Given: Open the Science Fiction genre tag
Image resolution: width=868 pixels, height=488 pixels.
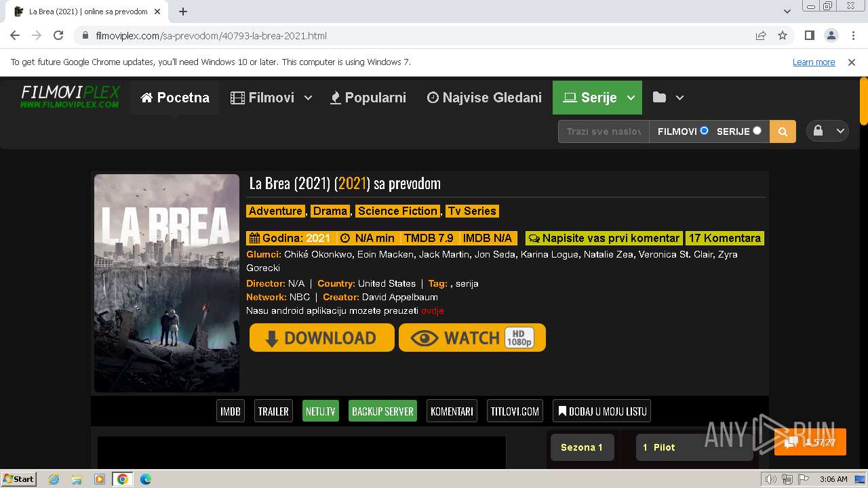Looking at the screenshot, I should click(398, 211).
